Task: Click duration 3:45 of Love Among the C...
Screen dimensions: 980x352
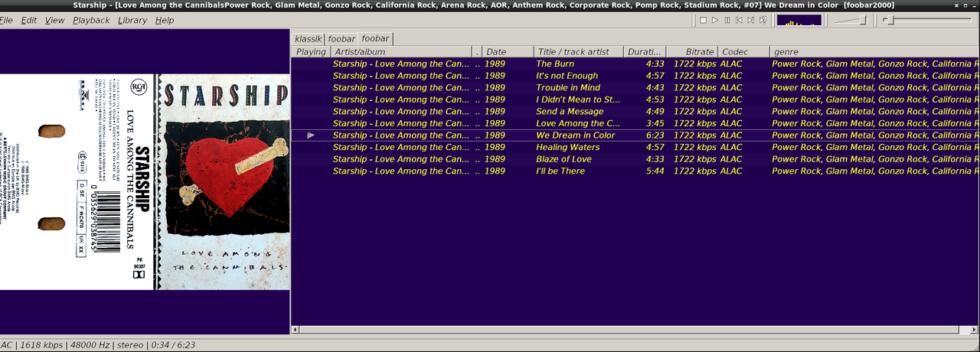Action: [x=655, y=123]
